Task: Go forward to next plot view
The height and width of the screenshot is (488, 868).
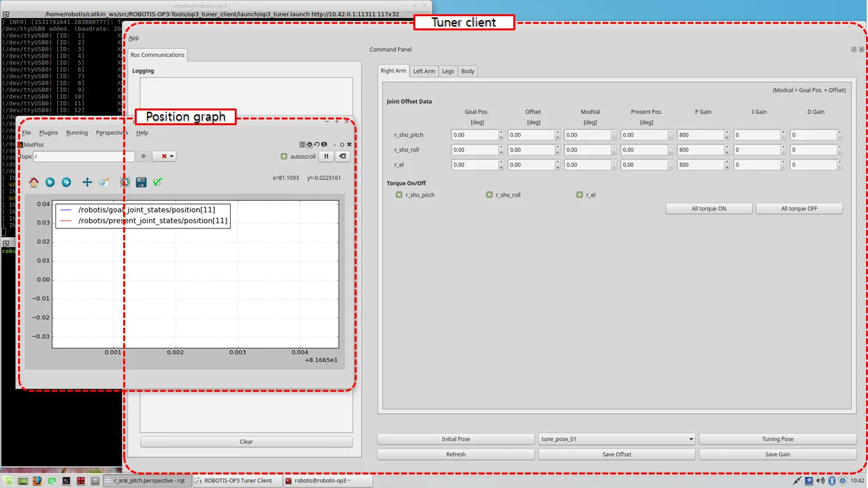Action: tap(66, 183)
